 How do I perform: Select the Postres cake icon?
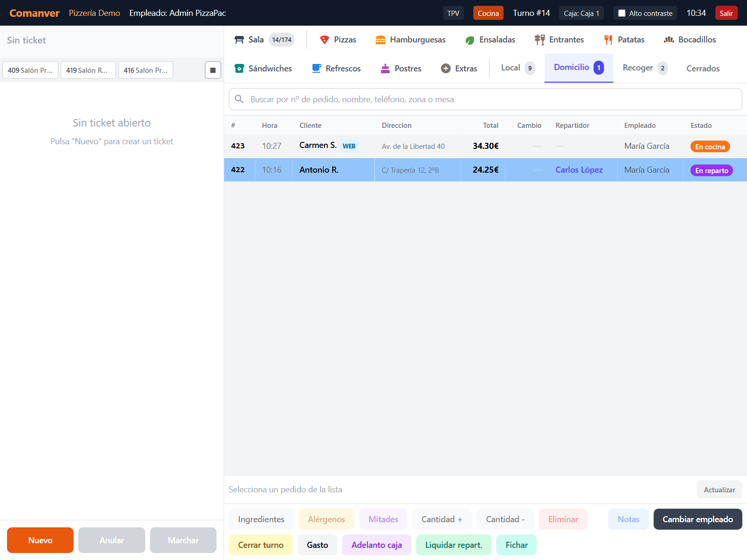(385, 69)
